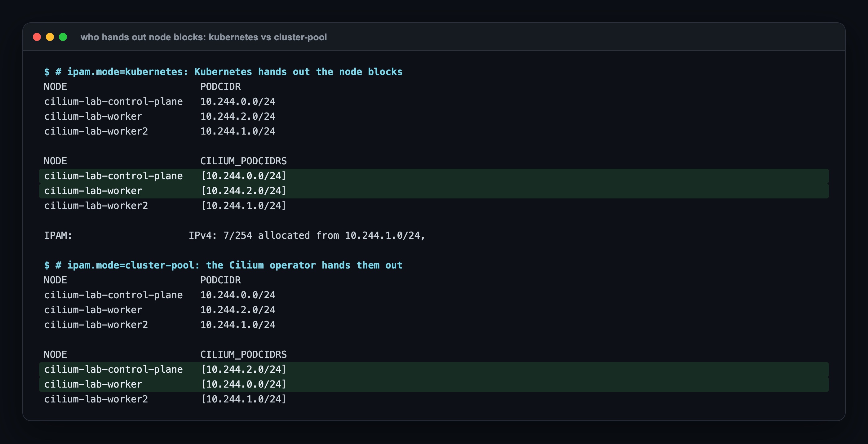Click cilium-lab-worker2 in the last table
The image size is (868, 444).
click(x=96, y=399)
